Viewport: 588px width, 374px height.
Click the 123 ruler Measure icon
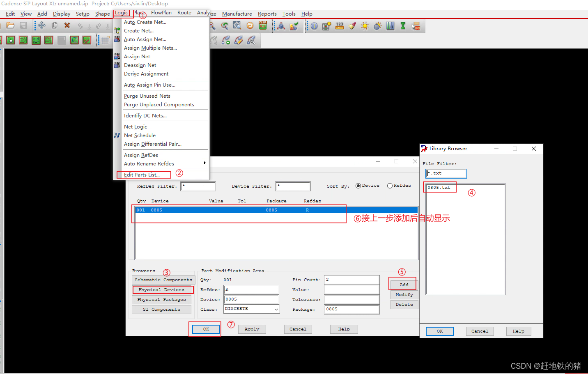340,26
